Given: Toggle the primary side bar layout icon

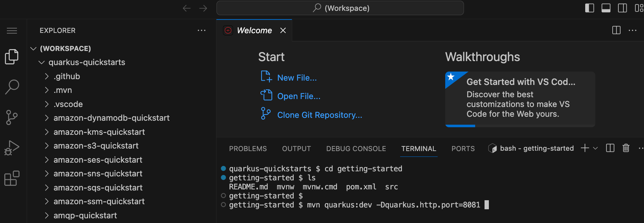Looking at the screenshot, I should tap(590, 8).
